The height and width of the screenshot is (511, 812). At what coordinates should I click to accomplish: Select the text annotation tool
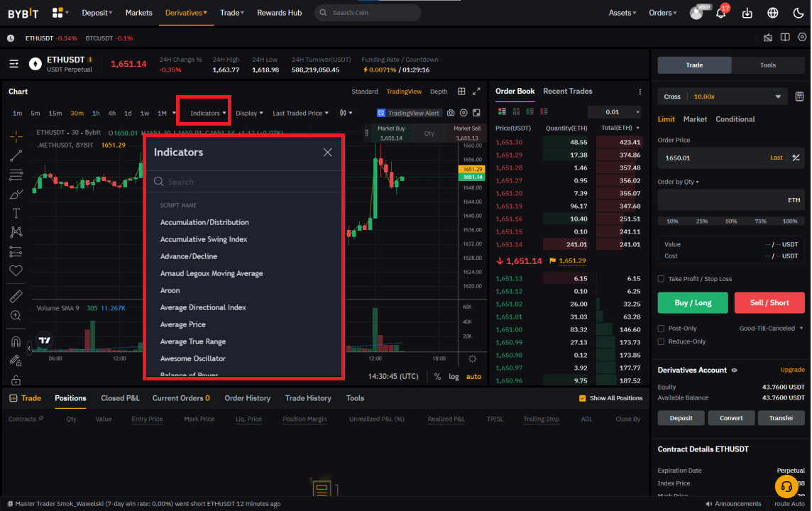click(16, 214)
